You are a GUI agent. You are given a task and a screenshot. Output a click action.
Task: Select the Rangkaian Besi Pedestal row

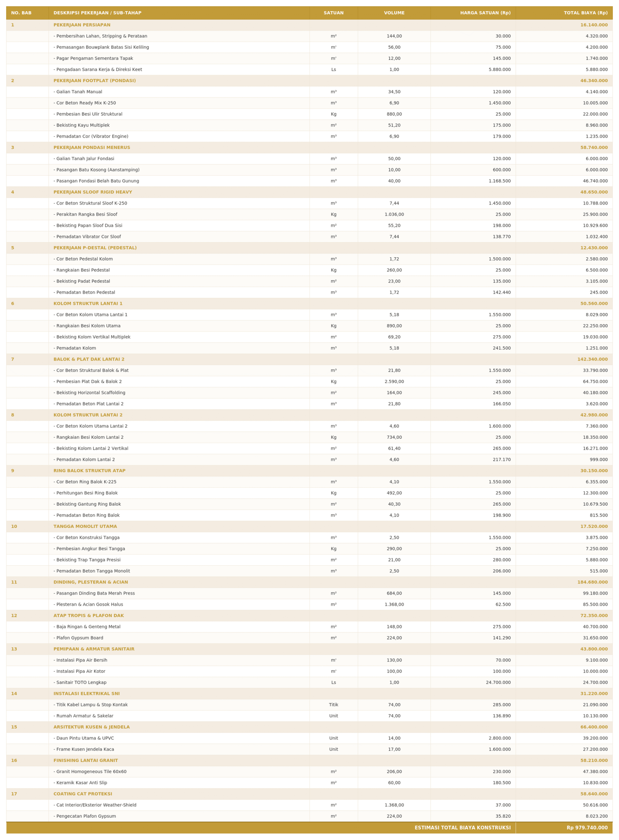(x=309, y=270)
